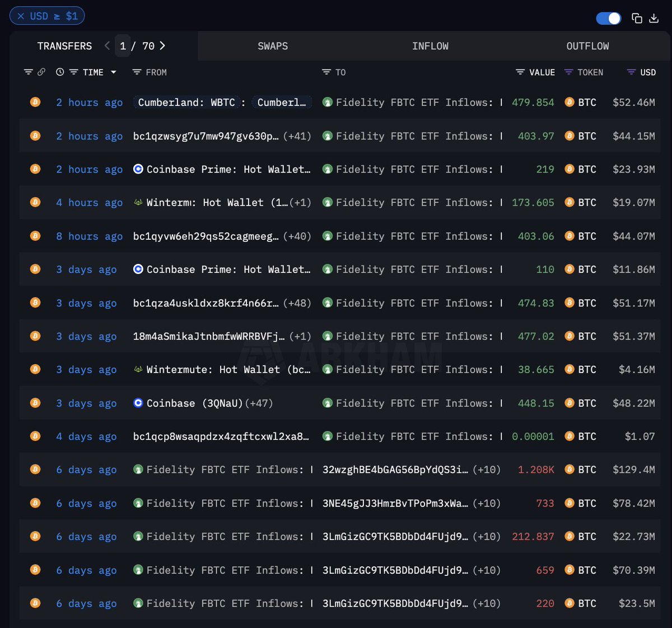
Task: Open the TIME column filter
Action: [73, 72]
